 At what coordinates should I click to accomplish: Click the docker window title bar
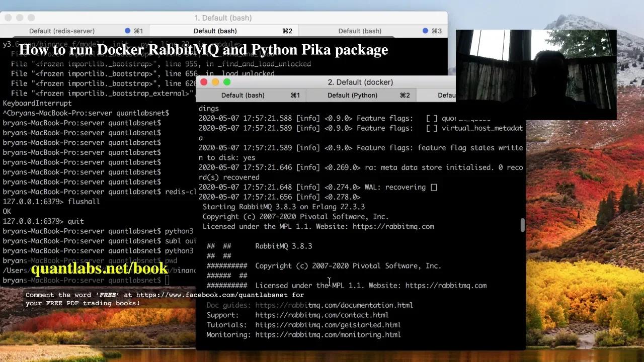pyautogui.click(x=360, y=82)
